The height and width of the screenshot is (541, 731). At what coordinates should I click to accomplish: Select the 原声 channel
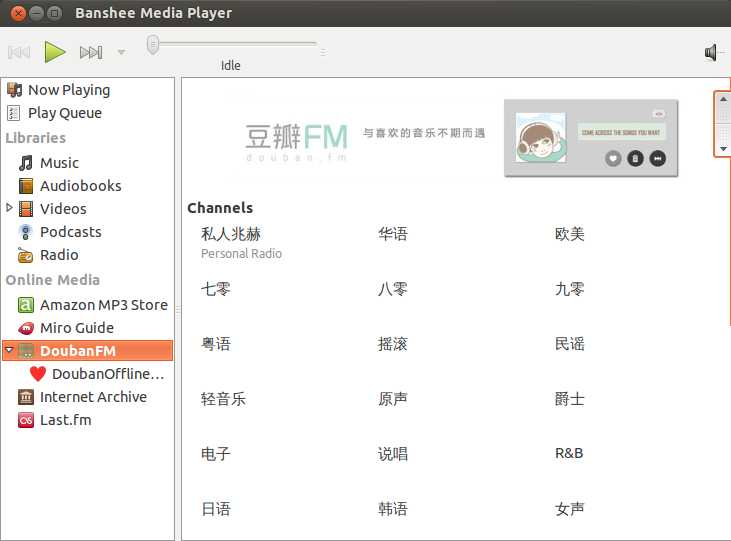click(393, 399)
